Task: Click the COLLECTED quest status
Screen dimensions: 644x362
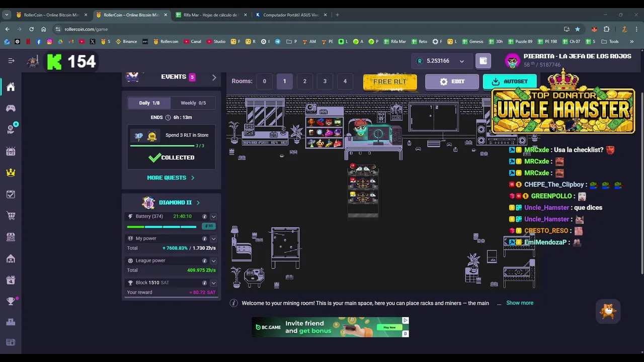Action: [x=171, y=158]
